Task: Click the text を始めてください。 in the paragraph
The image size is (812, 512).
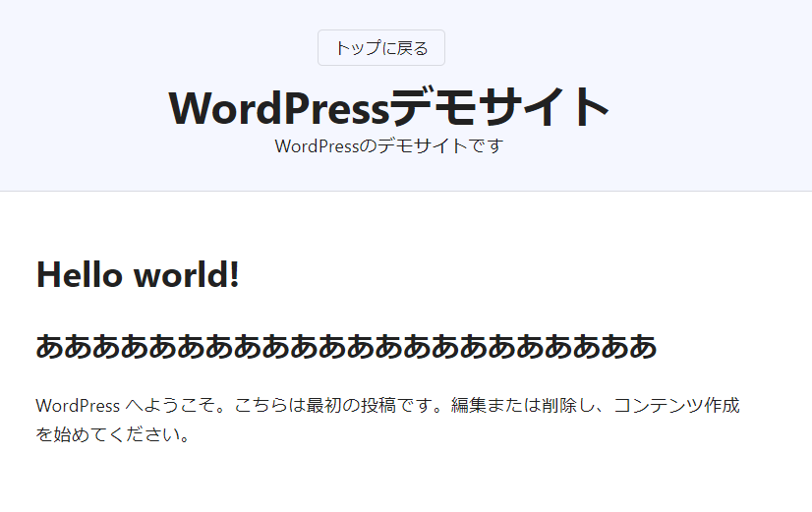Action: click(x=112, y=433)
